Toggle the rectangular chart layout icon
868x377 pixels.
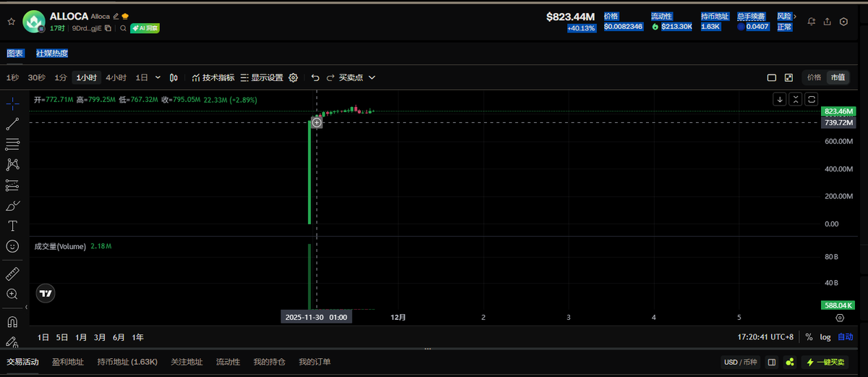tap(772, 77)
